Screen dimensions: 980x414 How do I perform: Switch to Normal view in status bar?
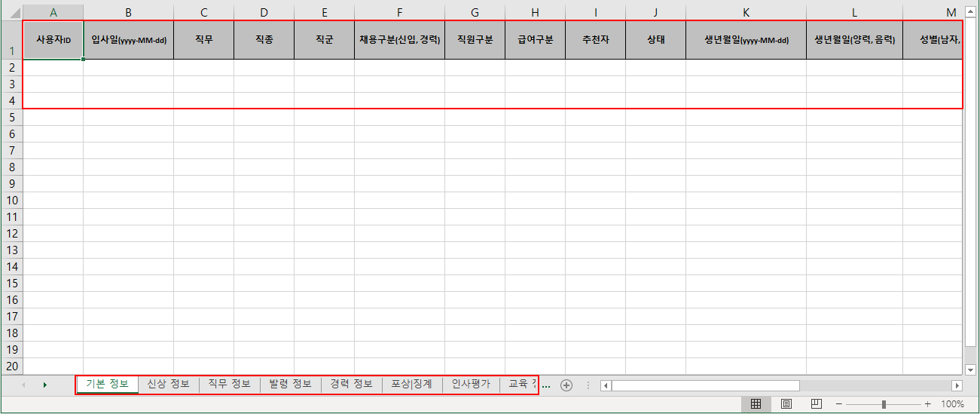point(756,404)
